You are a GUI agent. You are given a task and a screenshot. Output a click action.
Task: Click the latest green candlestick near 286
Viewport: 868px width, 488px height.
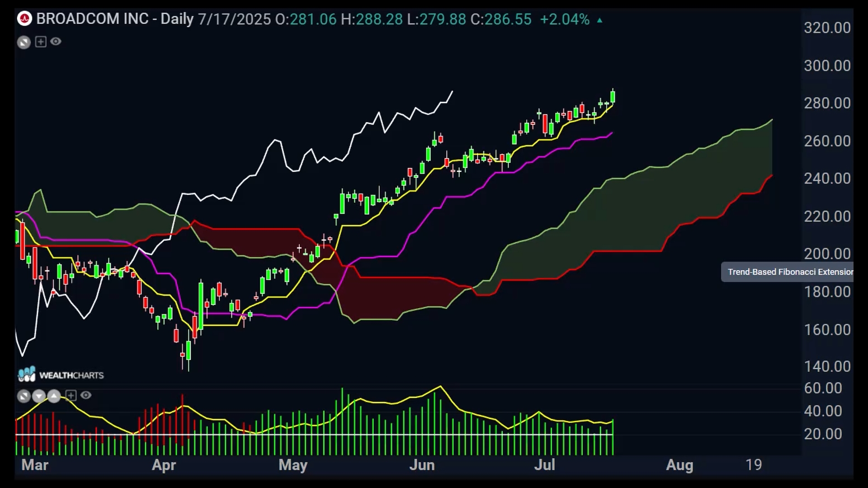pos(613,96)
